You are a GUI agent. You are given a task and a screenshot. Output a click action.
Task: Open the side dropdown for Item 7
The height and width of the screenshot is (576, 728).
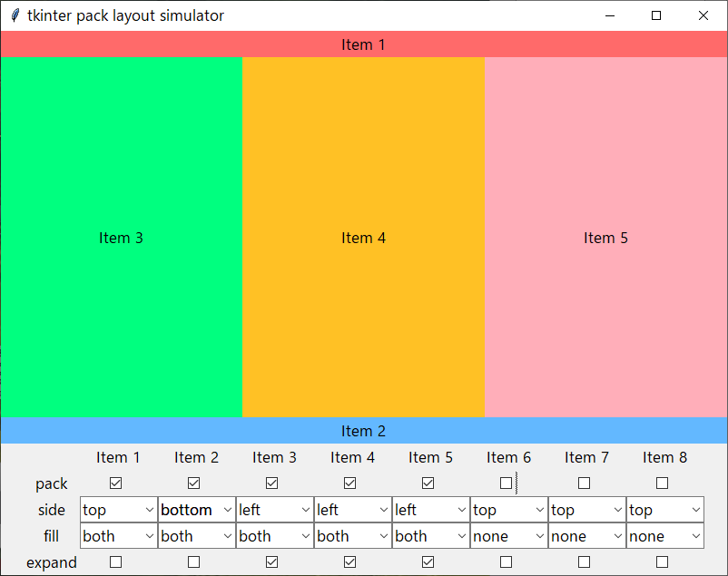click(587, 510)
